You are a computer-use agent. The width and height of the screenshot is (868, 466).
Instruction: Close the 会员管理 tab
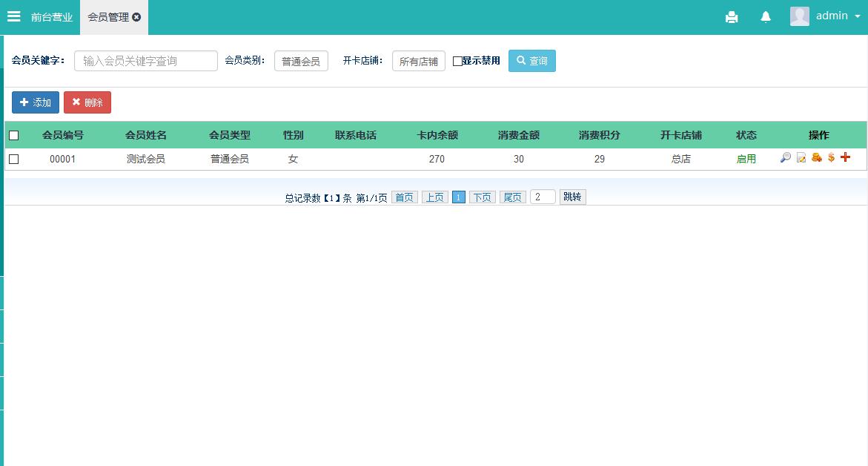click(136, 17)
